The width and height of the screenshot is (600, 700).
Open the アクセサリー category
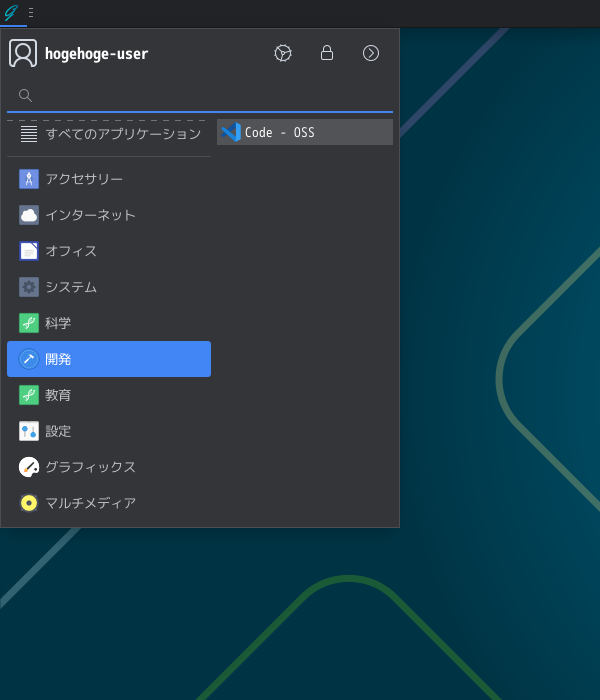[109, 179]
